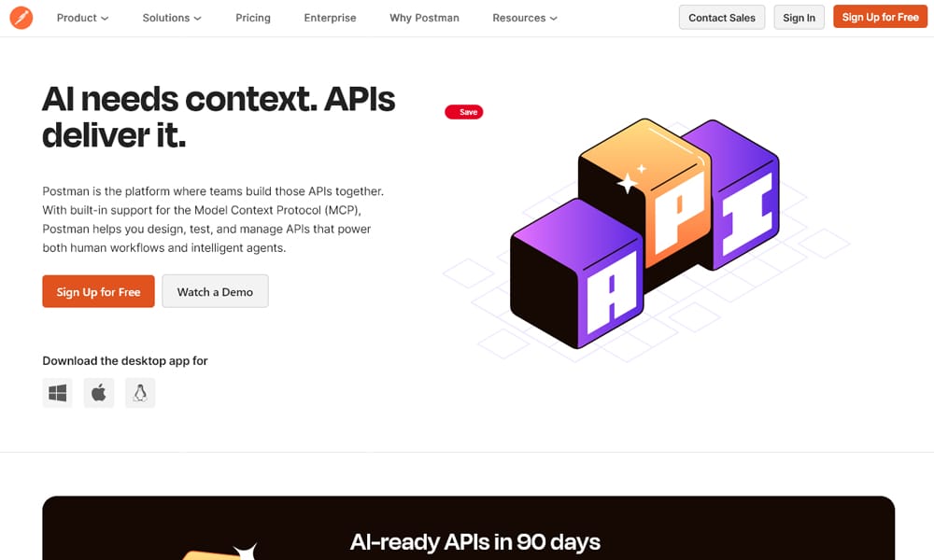Go to the Pricing page
The width and height of the screenshot is (934, 560).
tap(253, 18)
